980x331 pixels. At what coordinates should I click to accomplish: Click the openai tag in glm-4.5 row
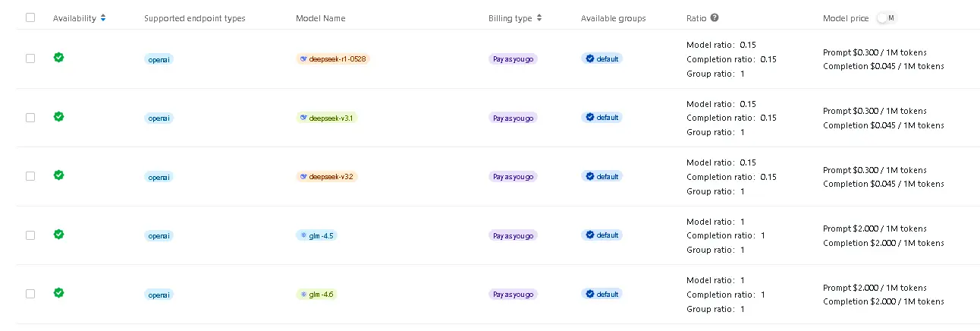click(159, 235)
